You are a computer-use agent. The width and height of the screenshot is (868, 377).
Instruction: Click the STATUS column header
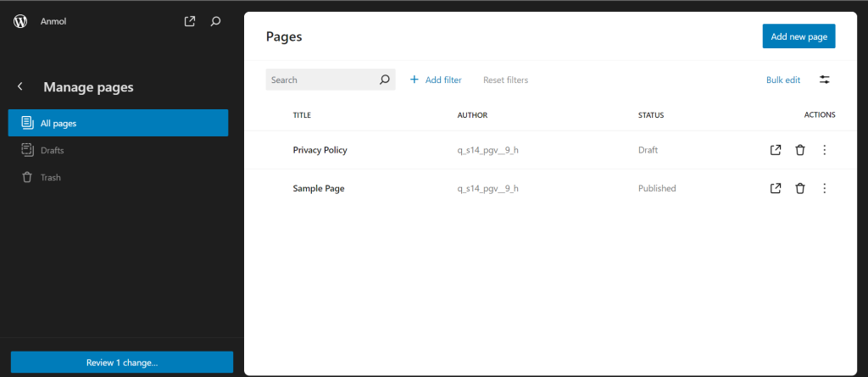coord(651,115)
